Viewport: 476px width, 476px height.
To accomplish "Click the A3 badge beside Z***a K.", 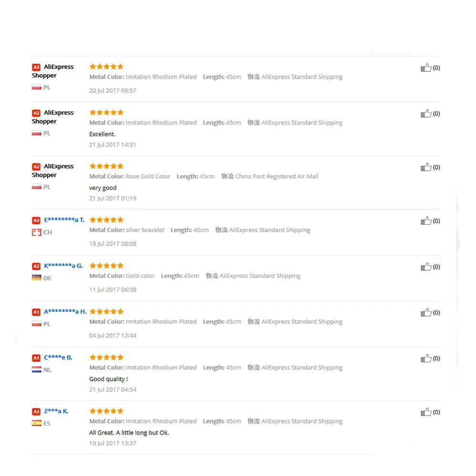I will pos(36,412).
